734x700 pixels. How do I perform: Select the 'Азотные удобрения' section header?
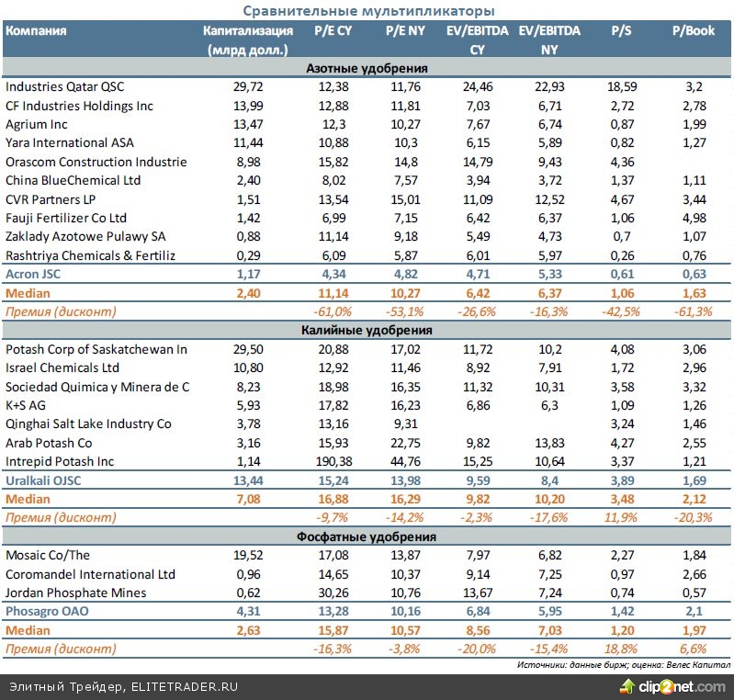pos(367,68)
